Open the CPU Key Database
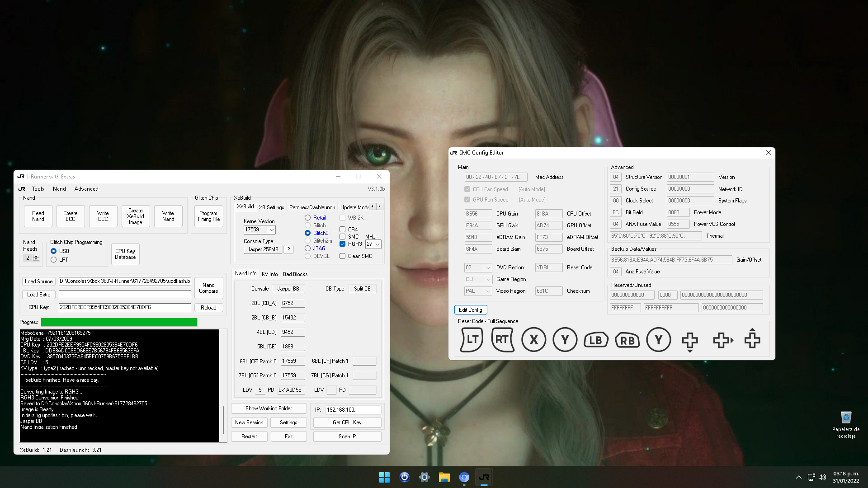The image size is (868, 488). tap(125, 254)
